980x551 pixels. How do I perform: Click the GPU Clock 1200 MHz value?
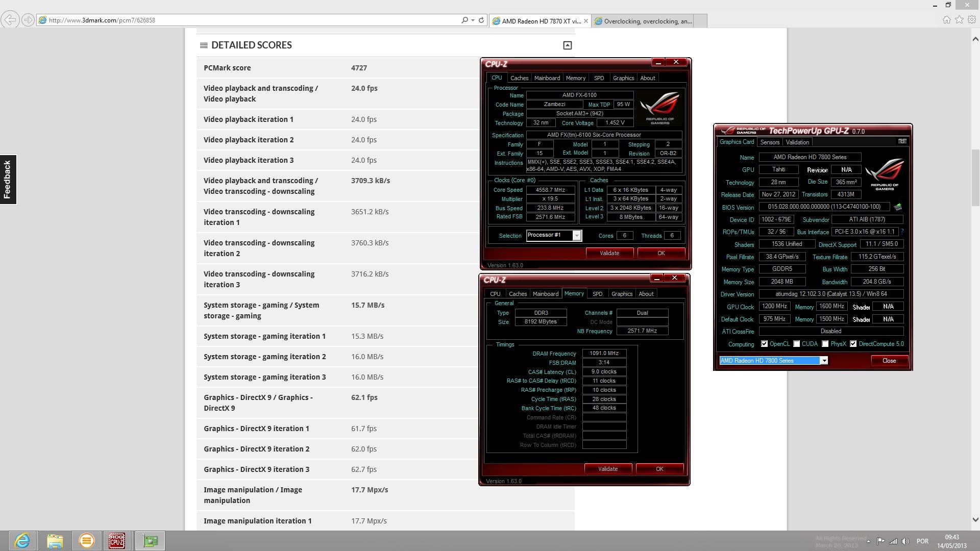coord(774,307)
